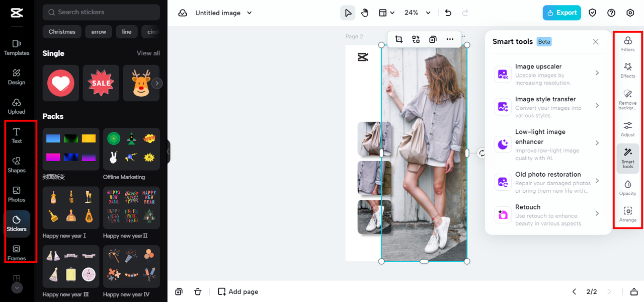Click the duplicate icon in floating toolbar
The height and width of the screenshot is (302, 644).
pos(433,39)
